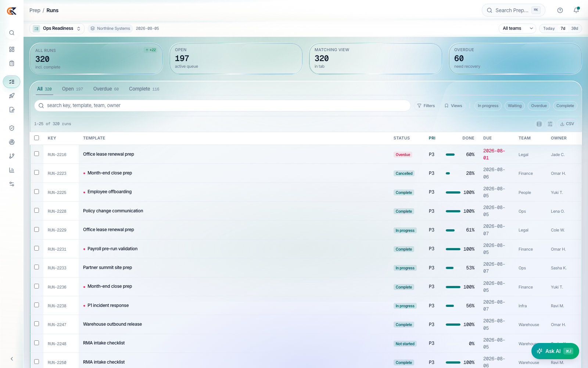Check the RUN-2236 row checkbox
The width and height of the screenshot is (588, 368).
tap(36, 286)
